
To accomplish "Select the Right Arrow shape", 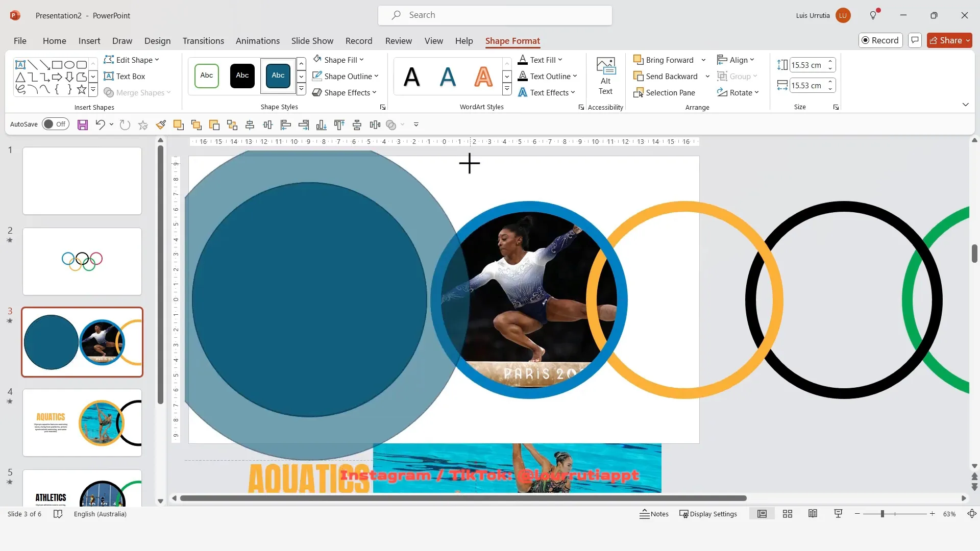I will point(57,77).
